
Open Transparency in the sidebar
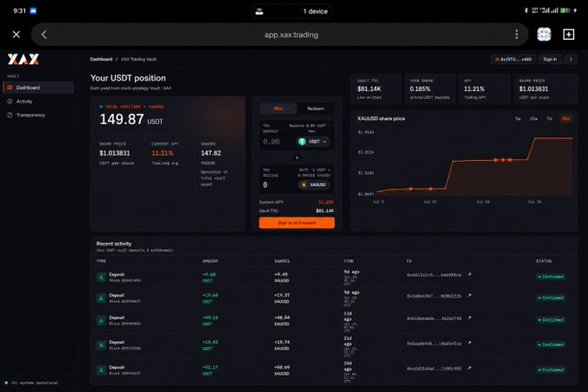(x=30, y=115)
